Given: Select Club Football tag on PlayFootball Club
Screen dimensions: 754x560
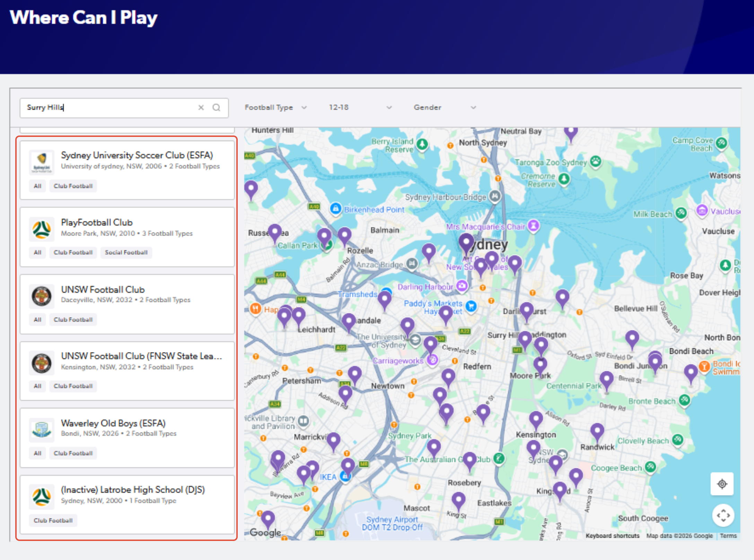Looking at the screenshot, I should pos(73,253).
